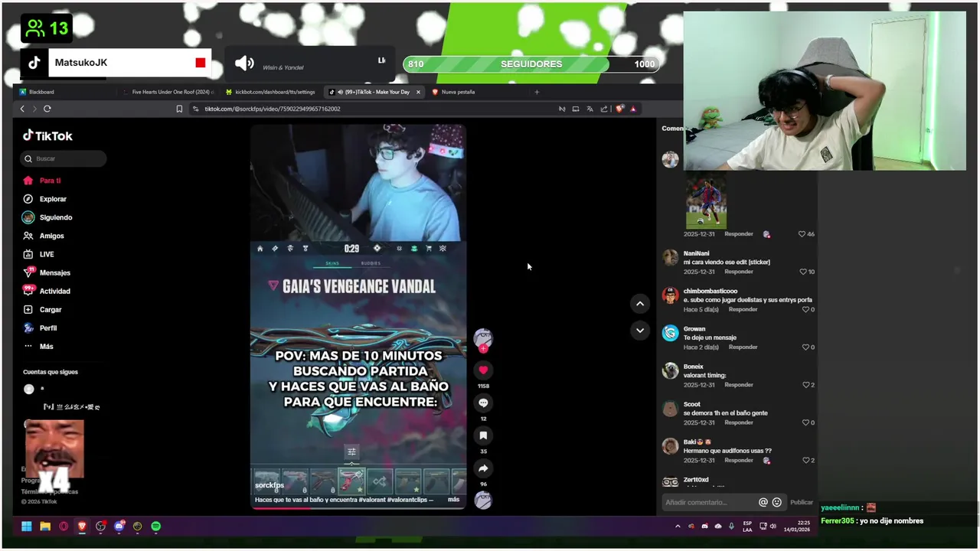The height and width of the screenshot is (551, 980).
Task: Open the spinning sound disc avatar
Action: [x=483, y=500]
